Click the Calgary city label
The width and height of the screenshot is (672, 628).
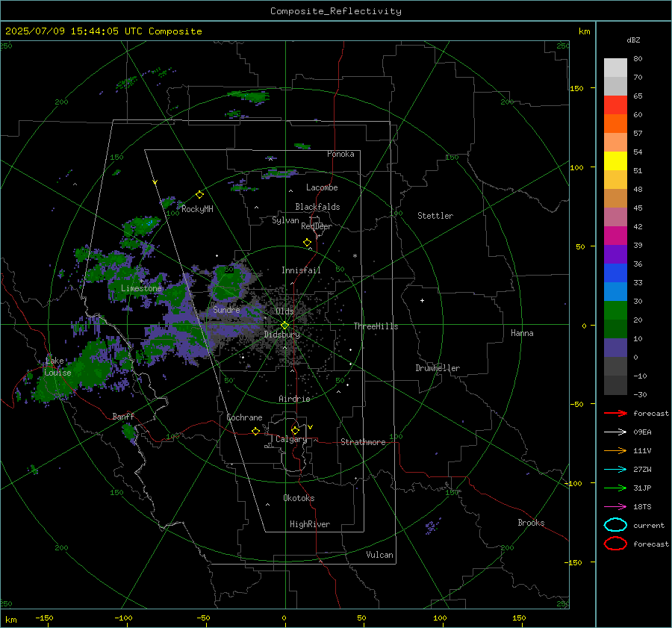(291, 439)
